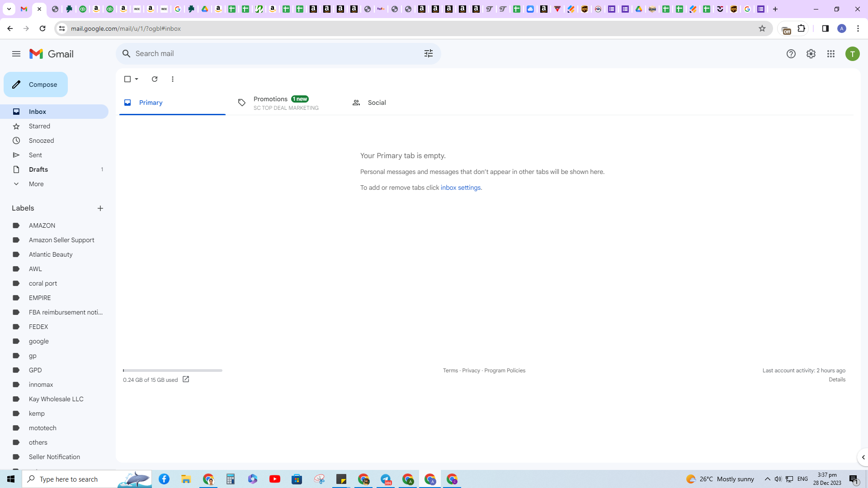Open the FEDEX label
This screenshot has height=488, width=868.
[x=54, y=327]
